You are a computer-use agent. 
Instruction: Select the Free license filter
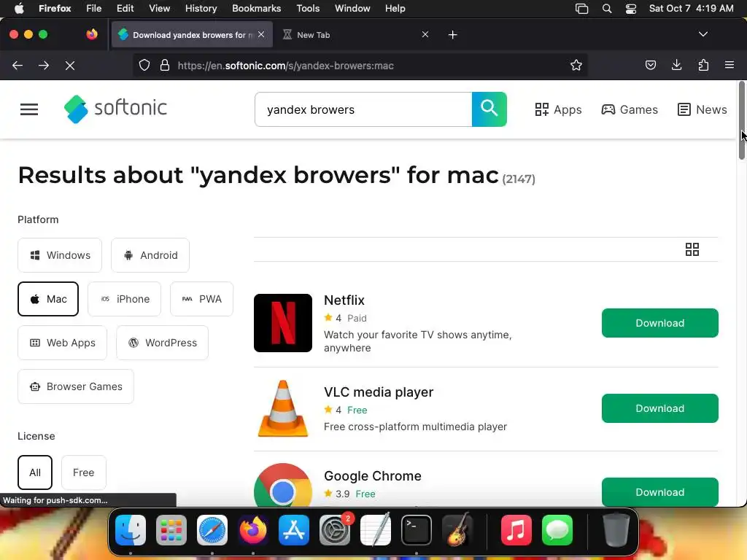83,472
